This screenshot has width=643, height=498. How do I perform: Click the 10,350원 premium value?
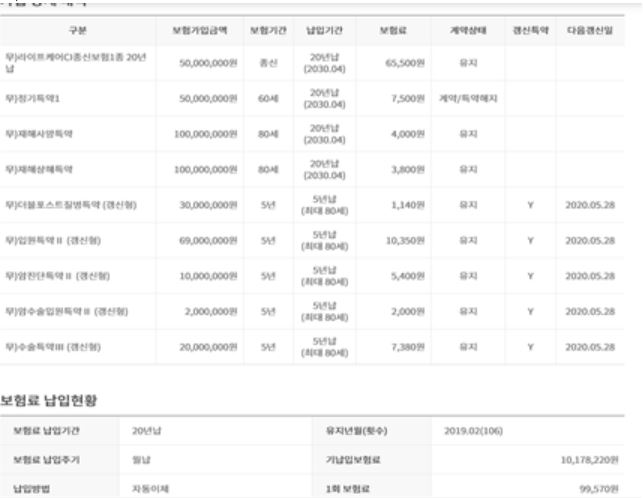405,240
